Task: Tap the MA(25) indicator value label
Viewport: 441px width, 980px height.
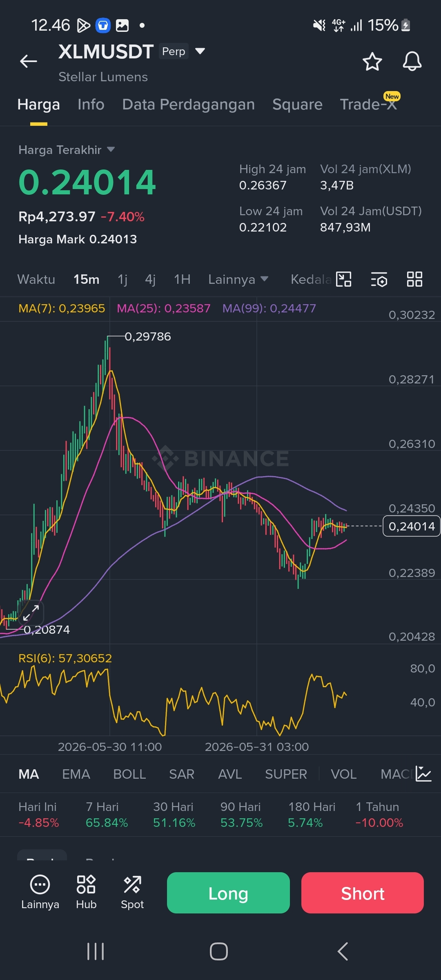Action: tap(164, 308)
